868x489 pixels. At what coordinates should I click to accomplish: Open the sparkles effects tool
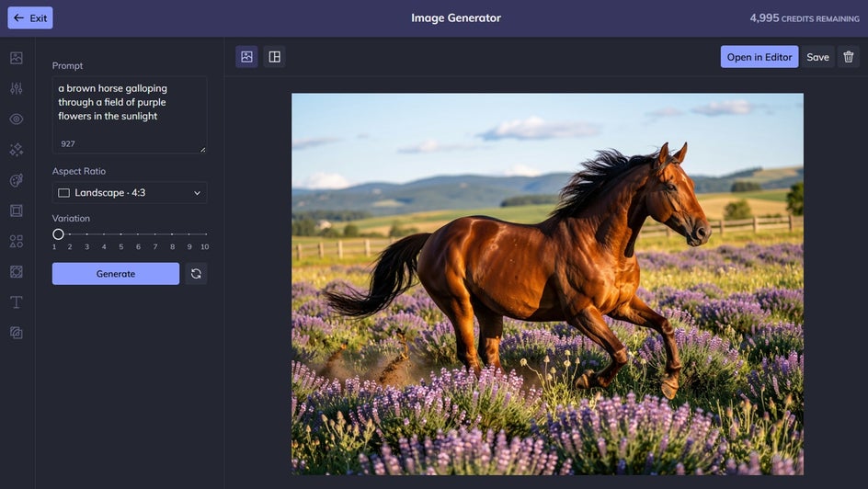pyautogui.click(x=16, y=149)
